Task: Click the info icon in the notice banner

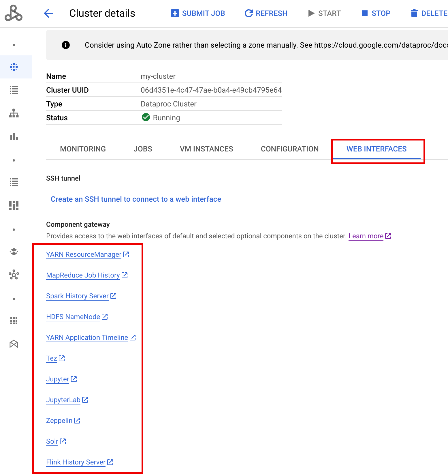Action: [x=66, y=45]
